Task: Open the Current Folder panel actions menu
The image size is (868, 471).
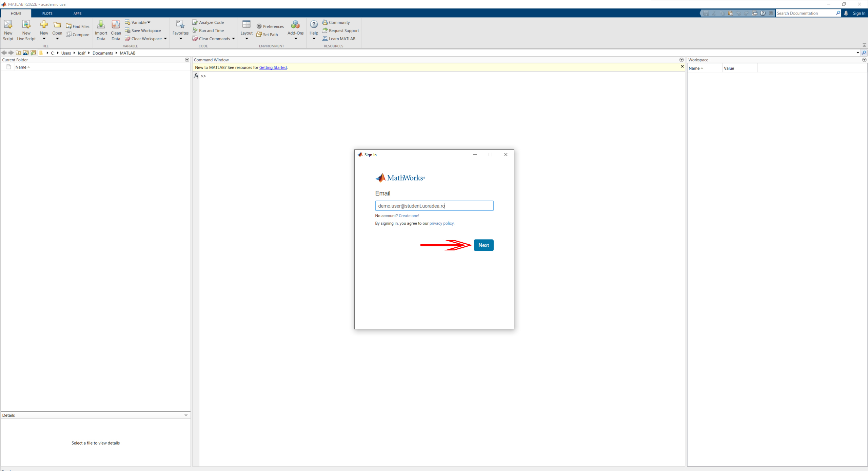Action: coord(187,60)
